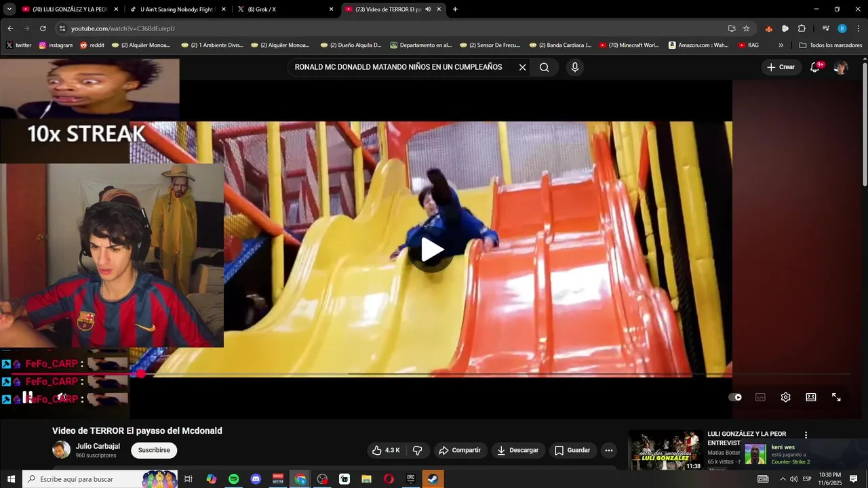
Task: Switch to theater mode view
Action: point(810,397)
